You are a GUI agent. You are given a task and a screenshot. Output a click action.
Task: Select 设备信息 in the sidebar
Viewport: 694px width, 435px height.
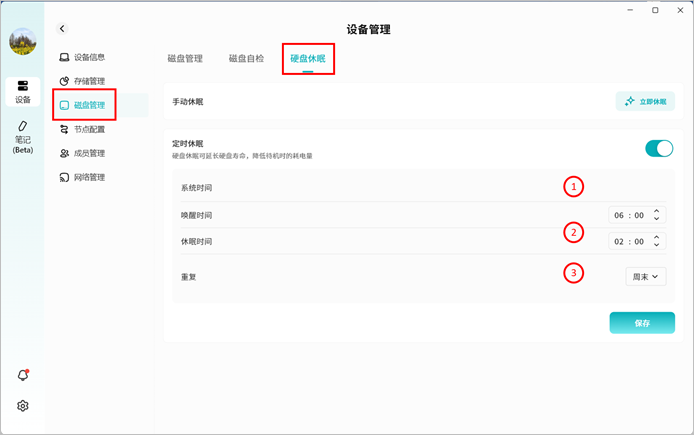[x=89, y=57]
